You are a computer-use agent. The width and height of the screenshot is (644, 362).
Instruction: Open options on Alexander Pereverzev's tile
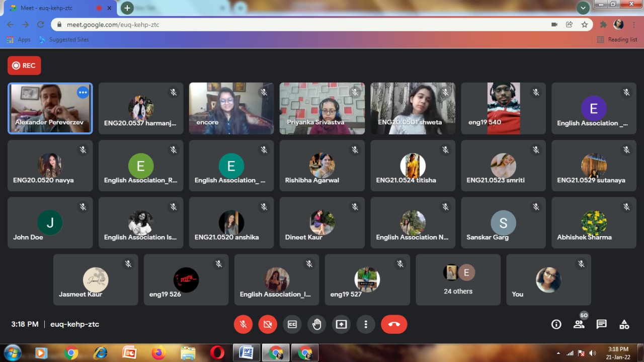[x=83, y=93]
